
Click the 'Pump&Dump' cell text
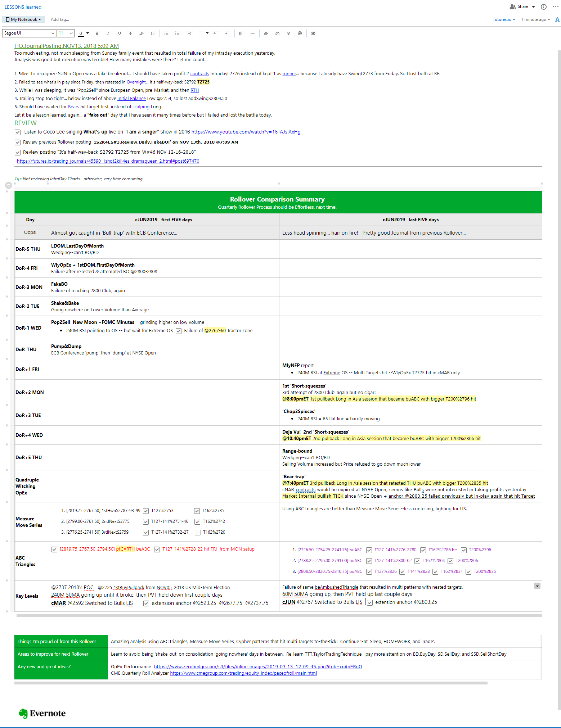point(66,347)
